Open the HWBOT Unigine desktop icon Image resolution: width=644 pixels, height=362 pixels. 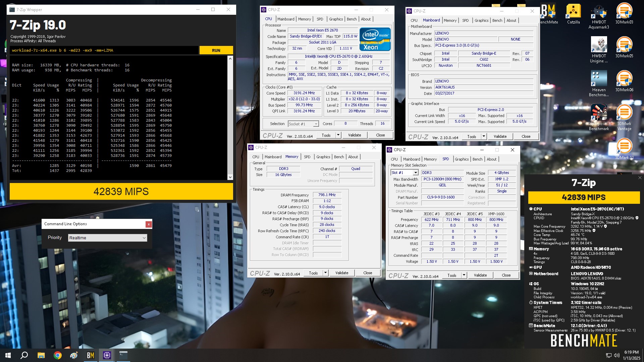tap(599, 50)
